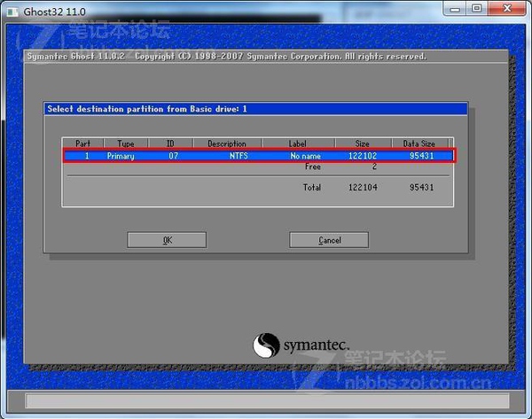This screenshot has height=419, width=532.
Task: Click the OK button
Action: tap(167, 240)
